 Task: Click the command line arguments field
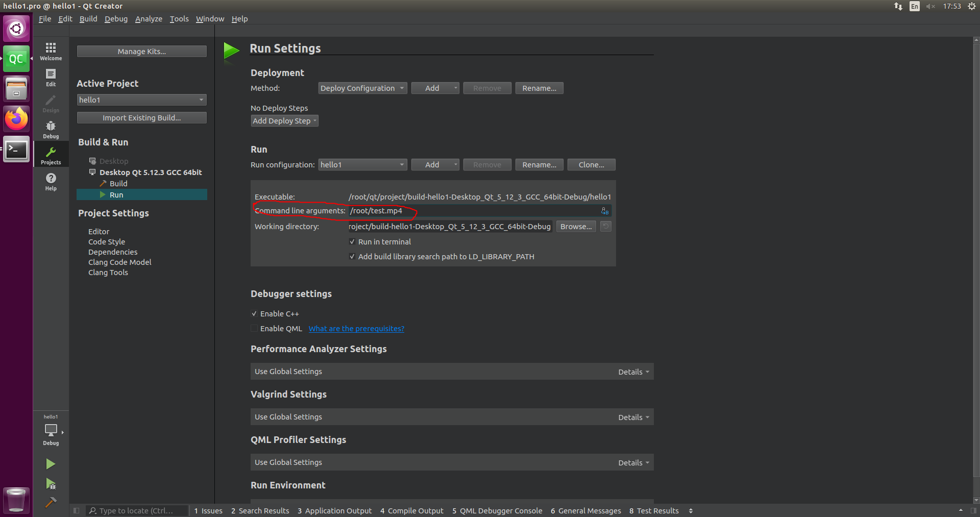point(479,211)
